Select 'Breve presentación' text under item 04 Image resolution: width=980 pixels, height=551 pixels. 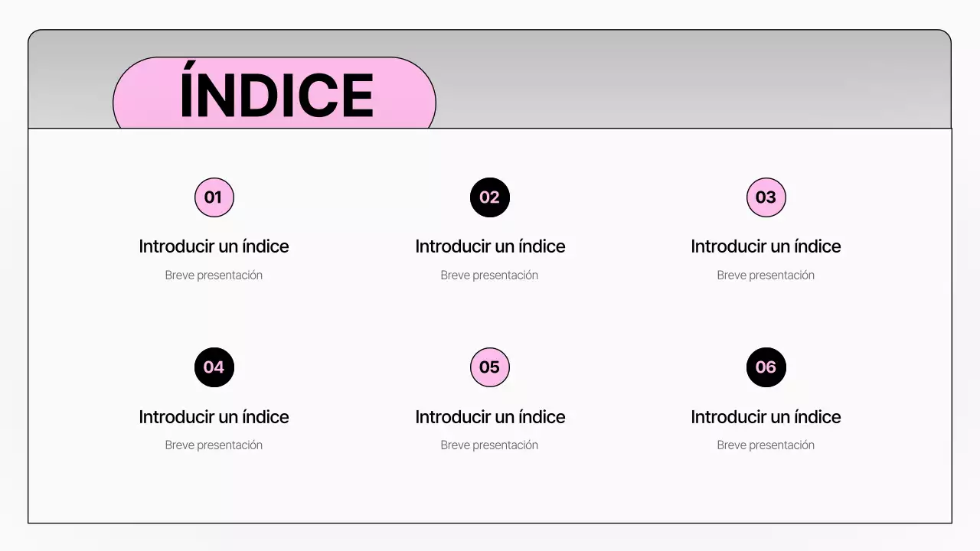coord(214,445)
